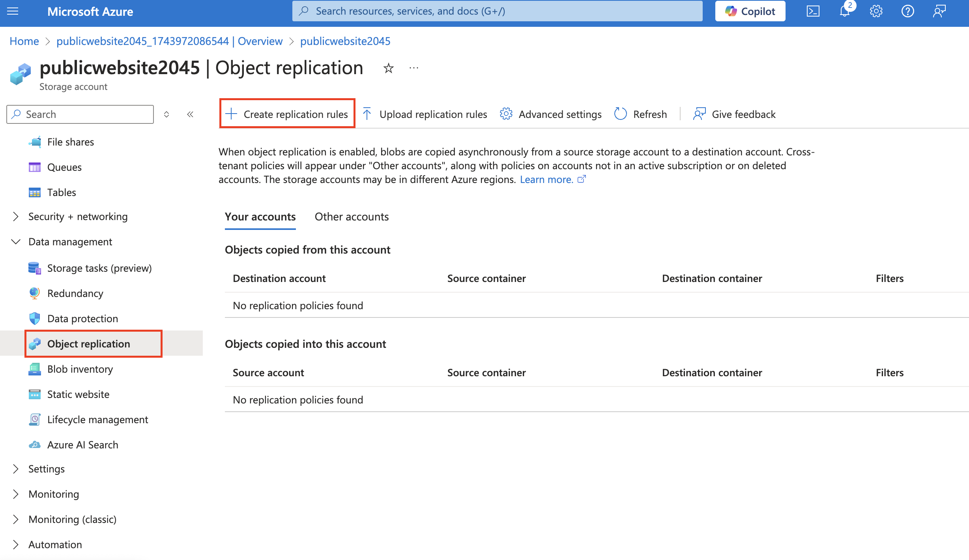This screenshot has width=969, height=560.
Task: Click Destination container header in first table
Action: [x=712, y=278]
